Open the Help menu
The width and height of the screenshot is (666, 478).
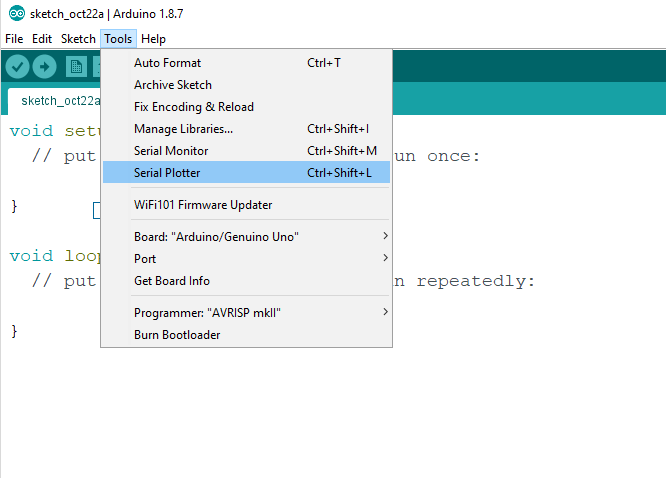pos(153,39)
